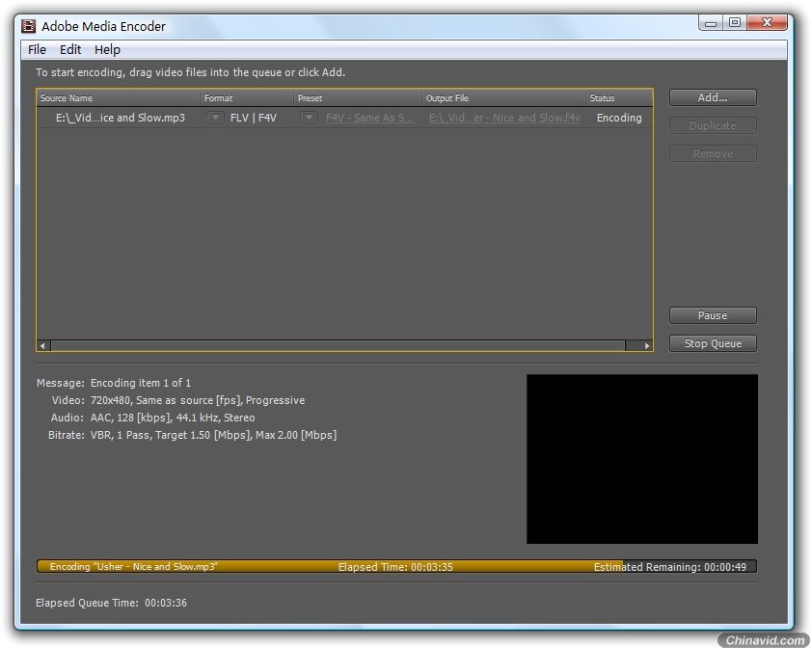
Task: Open the File menu
Action: (x=37, y=50)
